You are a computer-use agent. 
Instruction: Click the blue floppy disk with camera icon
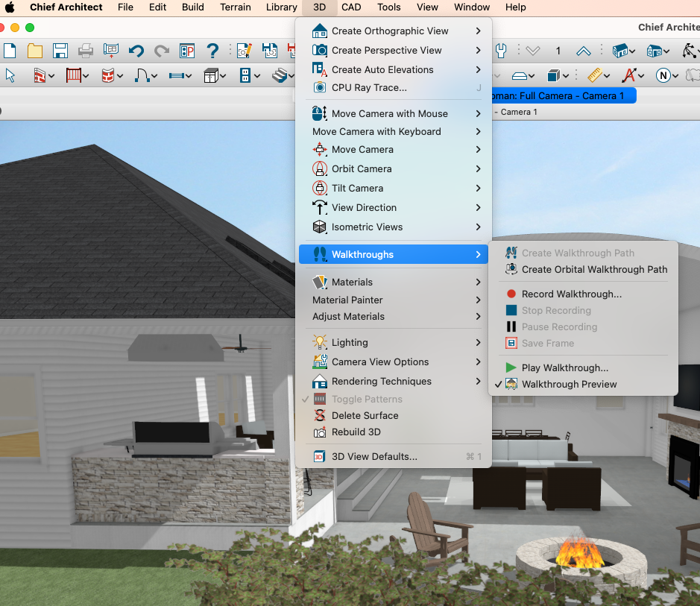(x=270, y=51)
